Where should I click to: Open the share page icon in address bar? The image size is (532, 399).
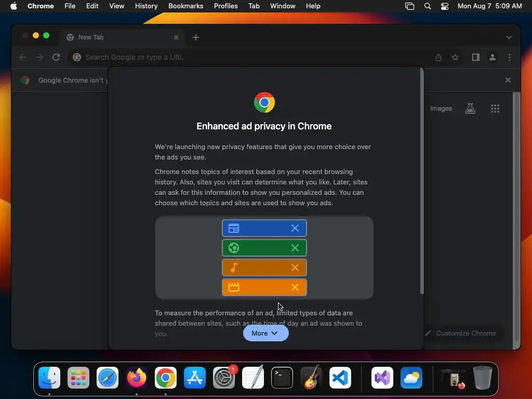point(438,57)
